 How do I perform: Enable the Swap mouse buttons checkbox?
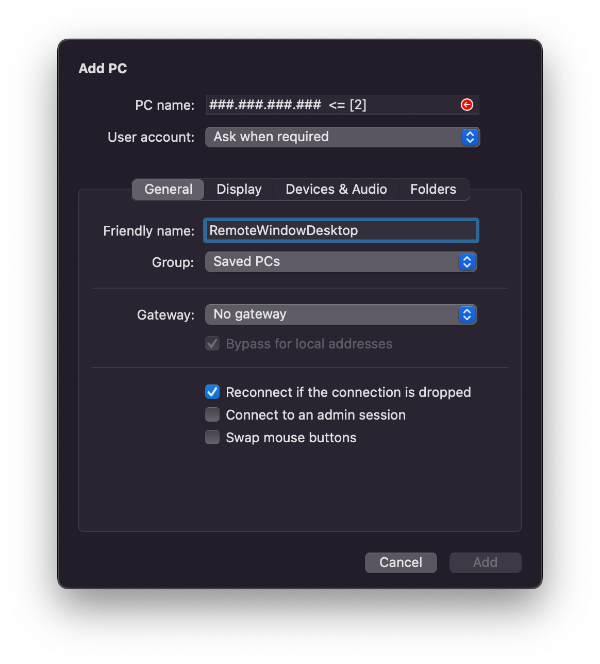(212, 437)
